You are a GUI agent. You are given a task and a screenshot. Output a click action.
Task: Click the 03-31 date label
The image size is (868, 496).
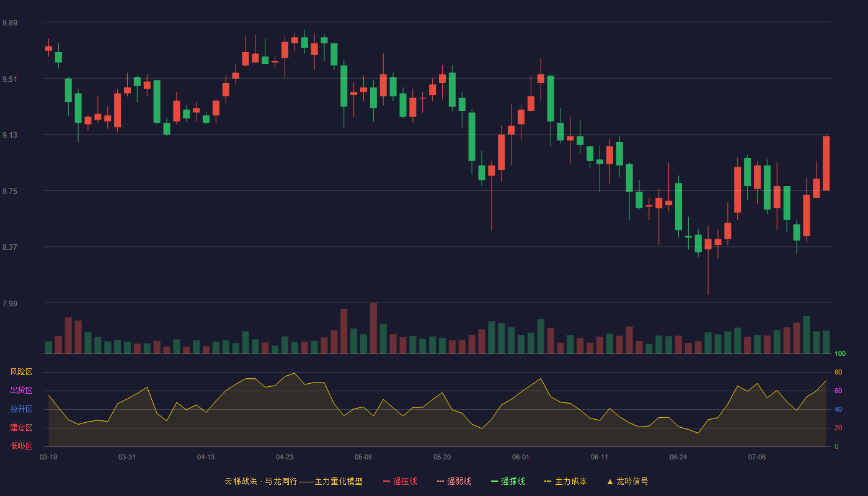click(x=127, y=457)
